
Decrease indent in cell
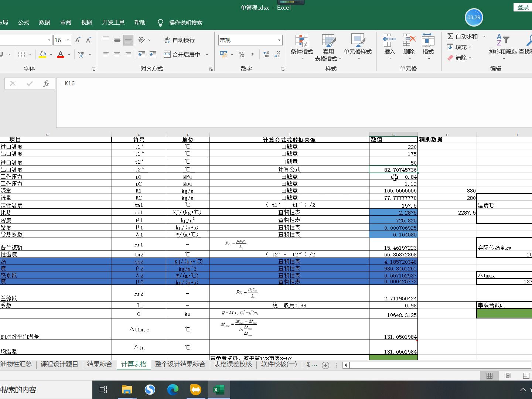[x=142, y=54]
